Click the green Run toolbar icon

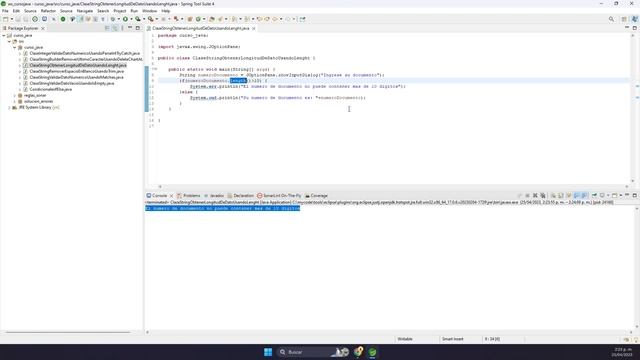coord(125,19)
